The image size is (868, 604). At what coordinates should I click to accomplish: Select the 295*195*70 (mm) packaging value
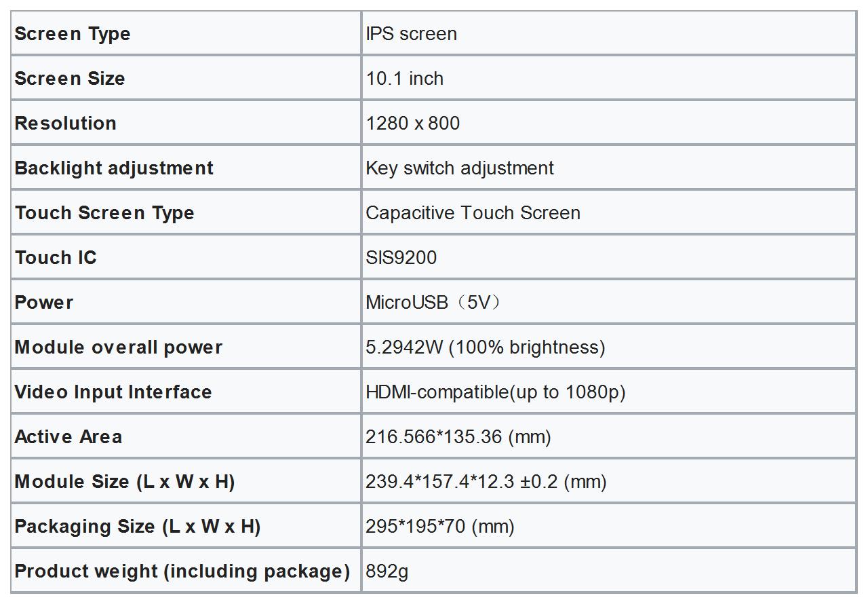tap(440, 527)
